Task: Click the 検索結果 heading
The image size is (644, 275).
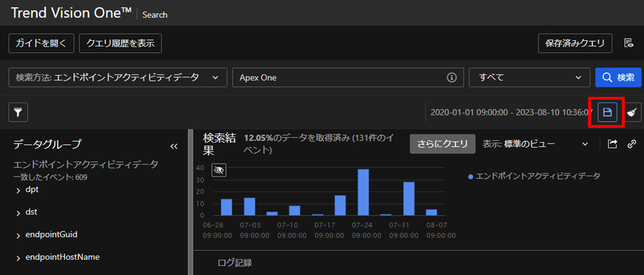Action: click(x=220, y=144)
